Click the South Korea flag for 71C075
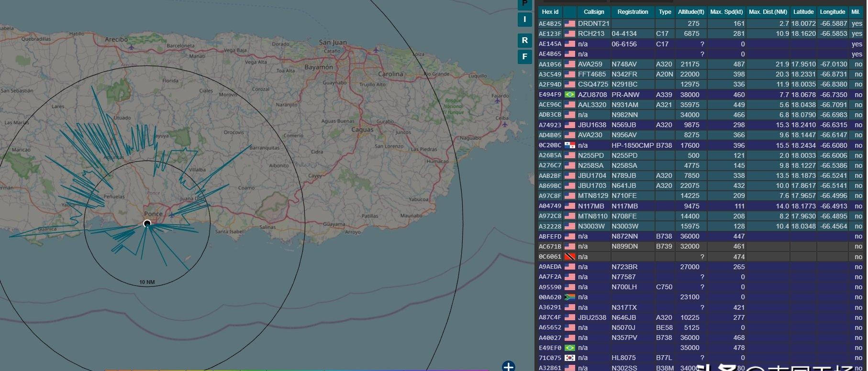 pyautogui.click(x=569, y=358)
